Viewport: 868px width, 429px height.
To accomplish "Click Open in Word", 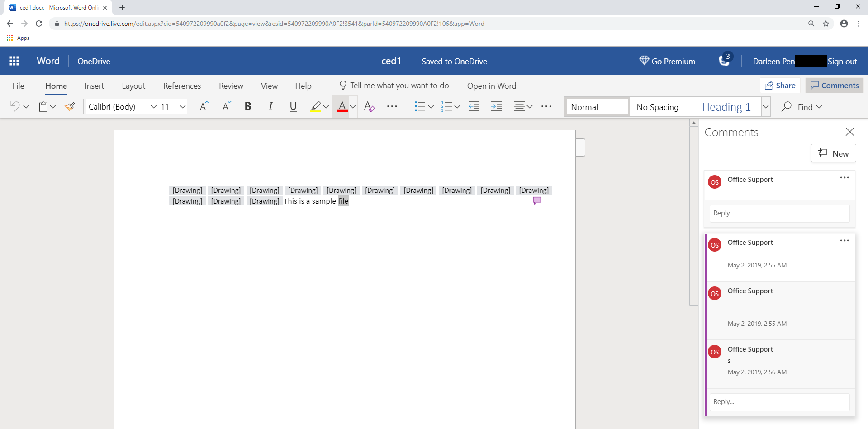I will [x=492, y=86].
